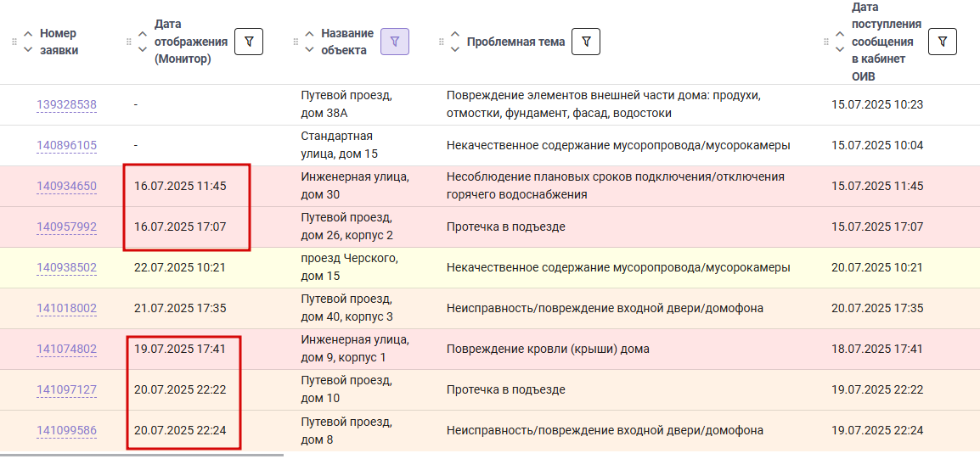Grab the drag handle of Проблемная тема column
Image resolution: width=980 pixels, height=470 pixels.
442,42
